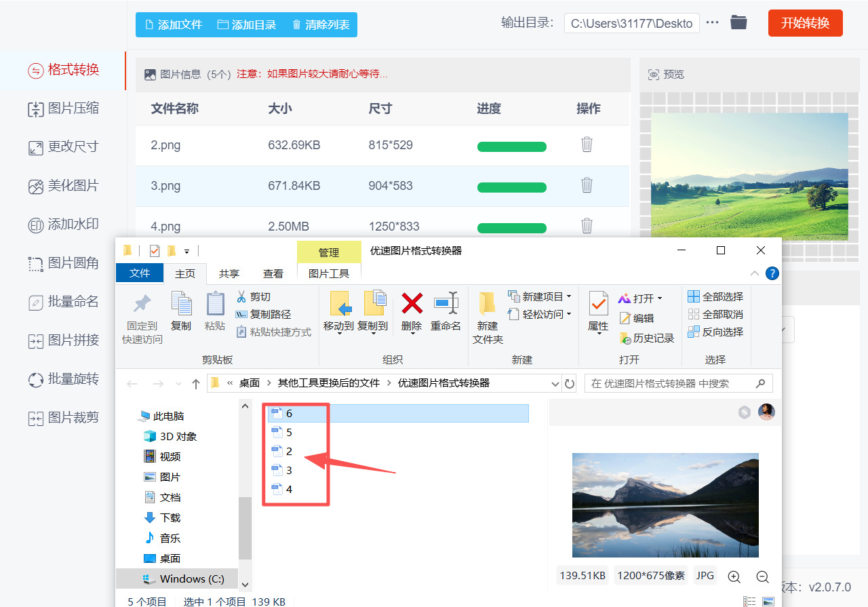Open Explorer help question mark icon

pos(772,273)
